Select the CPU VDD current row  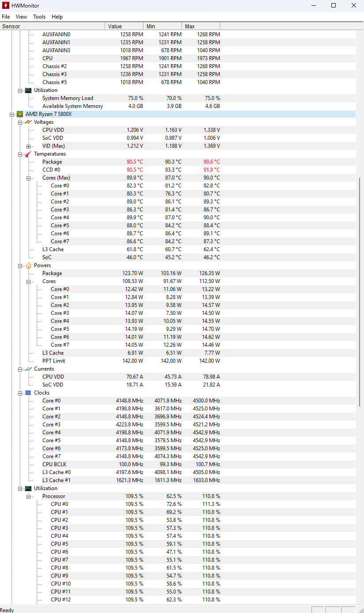tap(178, 377)
